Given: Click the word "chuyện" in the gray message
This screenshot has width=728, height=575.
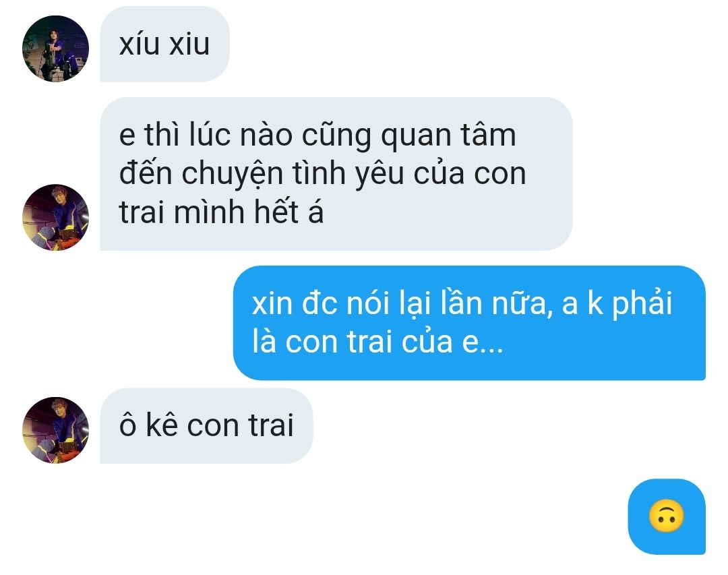Looking at the screenshot, I should pyautogui.click(x=232, y=175).
